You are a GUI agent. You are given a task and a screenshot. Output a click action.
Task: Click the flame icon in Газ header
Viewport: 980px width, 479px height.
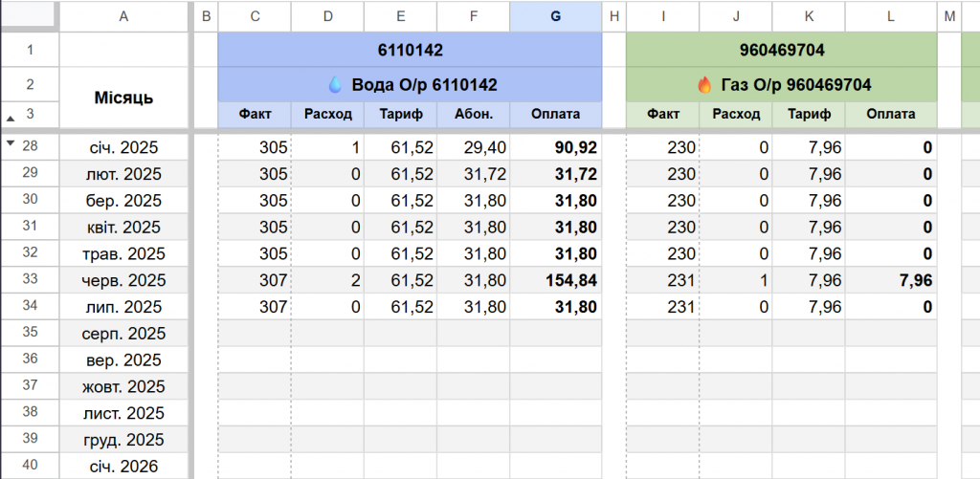(x=704, y=85)
